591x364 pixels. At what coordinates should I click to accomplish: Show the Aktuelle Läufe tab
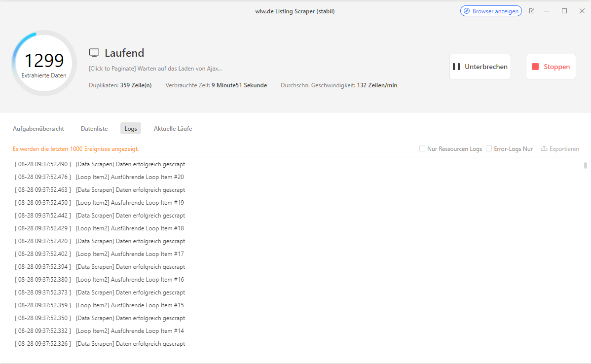click(173, 129)
